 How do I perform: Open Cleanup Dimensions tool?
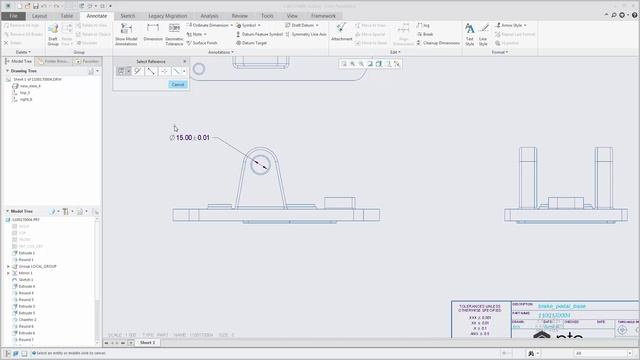click(x=438, y=43)
